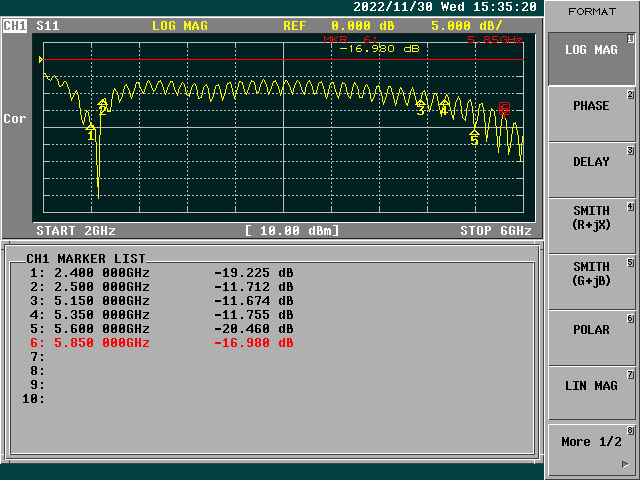The height and width of the screenshot is (480, 640).
Task: Select the POLAR format softkey
Action: click(x=591, y=338)
